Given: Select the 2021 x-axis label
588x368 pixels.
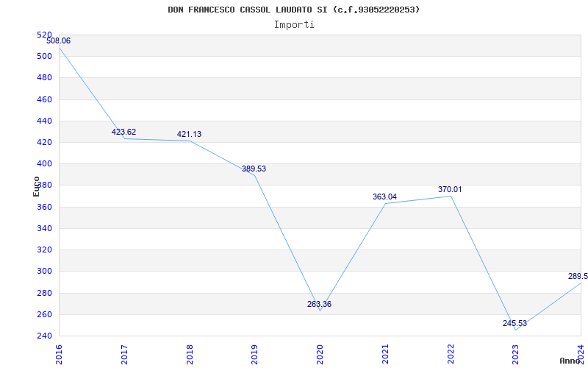Looking at the screenshot, I should 385,355.
